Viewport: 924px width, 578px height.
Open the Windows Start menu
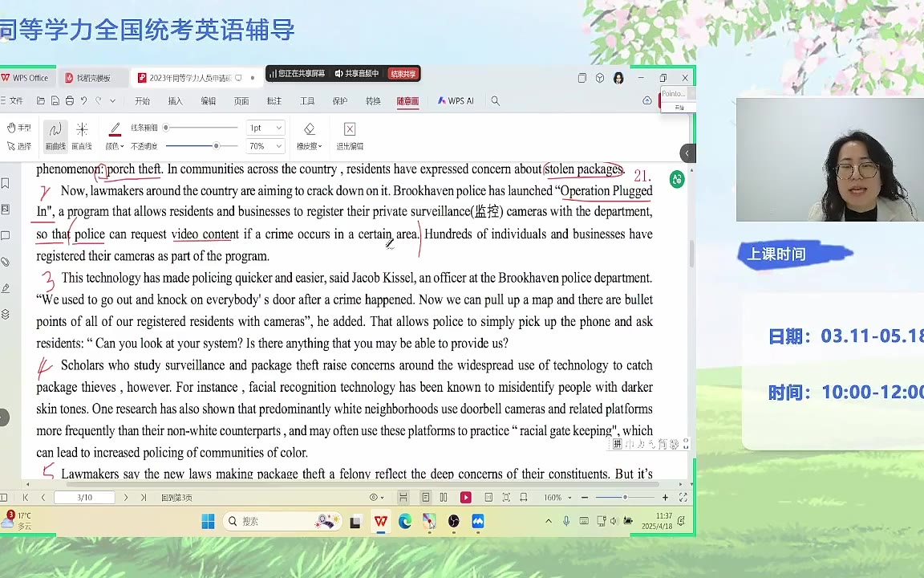(x=208, y=521)
